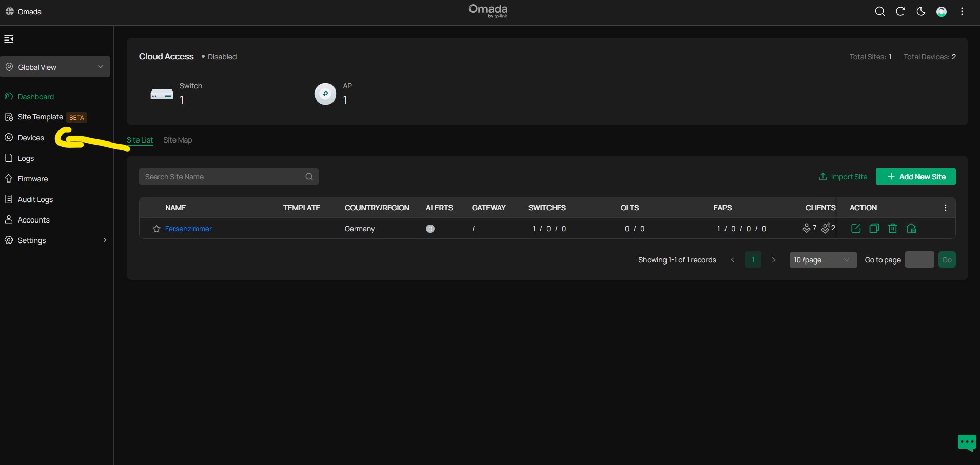
Task: Open global search with the magnifier icon
Action: coord(879,12)
